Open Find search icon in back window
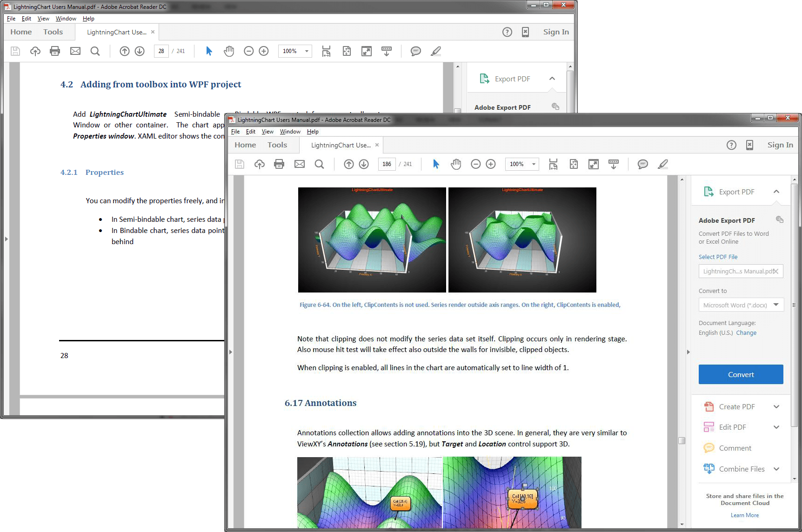This screenshot has width=802, height=532. (x=95, y=51)
